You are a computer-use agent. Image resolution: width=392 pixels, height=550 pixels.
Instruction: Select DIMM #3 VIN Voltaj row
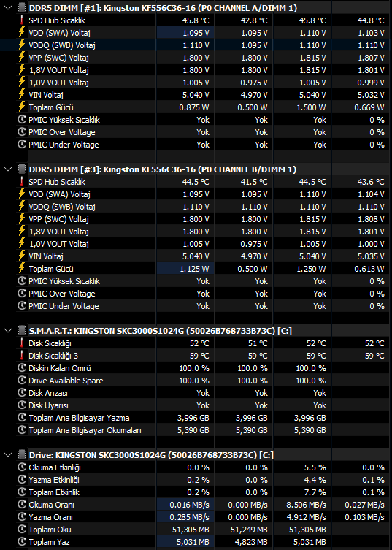pyautogui.click(x=203, y=256)
